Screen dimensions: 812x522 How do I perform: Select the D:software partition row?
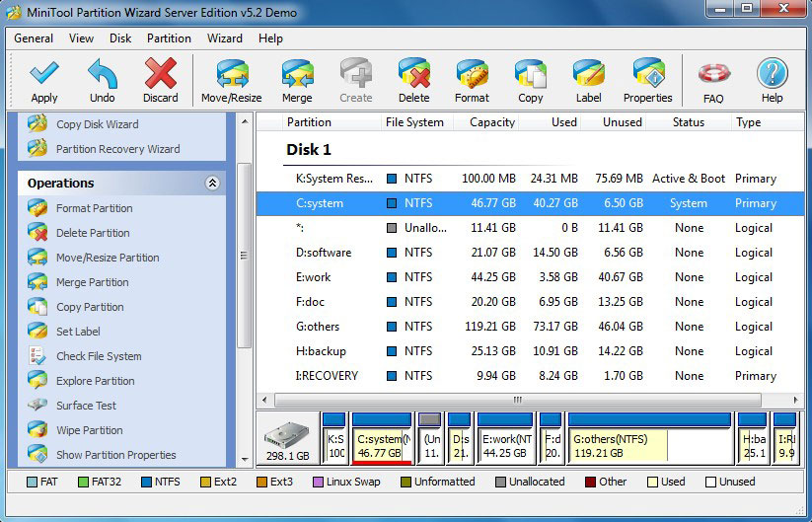(x=530, y=253)
